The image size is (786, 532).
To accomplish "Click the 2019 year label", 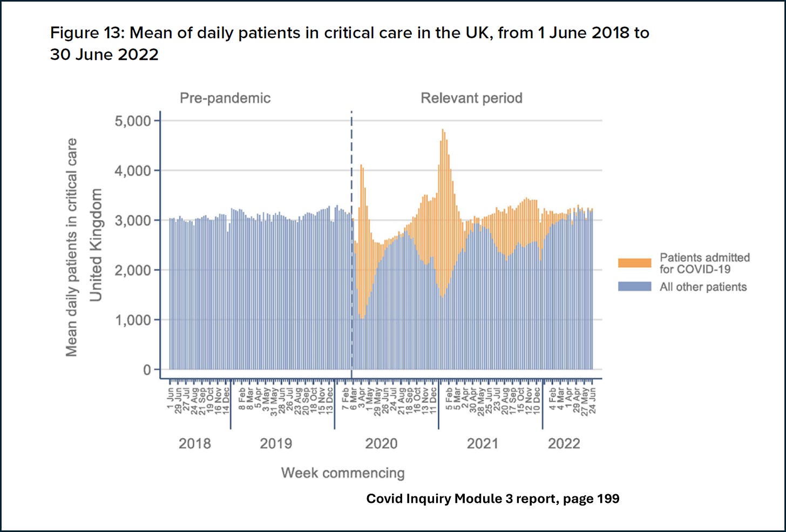I will coord(276,444).
